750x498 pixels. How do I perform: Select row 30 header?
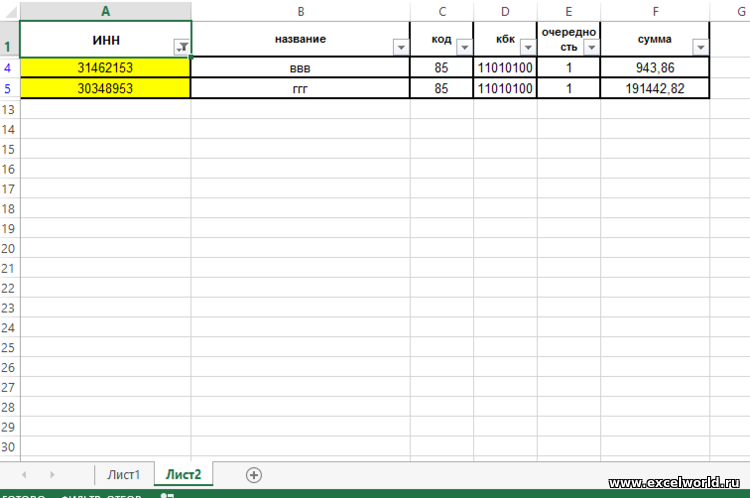point(8,447)
